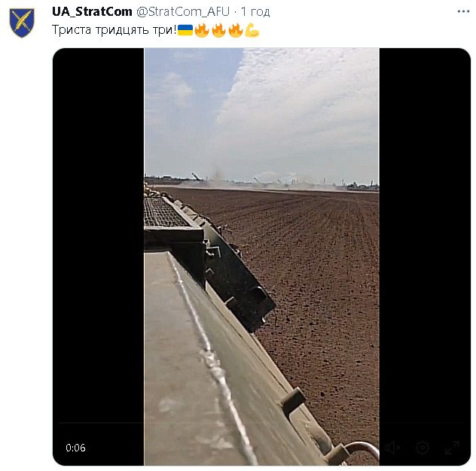The width and height of the screenshot is (476, 471).
Task: Open the video settings gear
Action: (x=423, y=448)
